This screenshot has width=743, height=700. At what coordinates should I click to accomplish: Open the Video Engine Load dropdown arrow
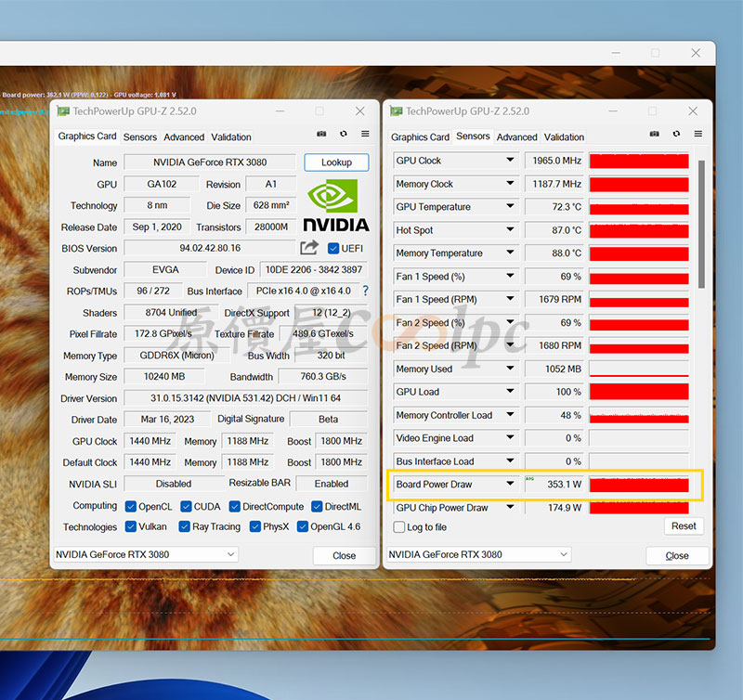[510, 437]
